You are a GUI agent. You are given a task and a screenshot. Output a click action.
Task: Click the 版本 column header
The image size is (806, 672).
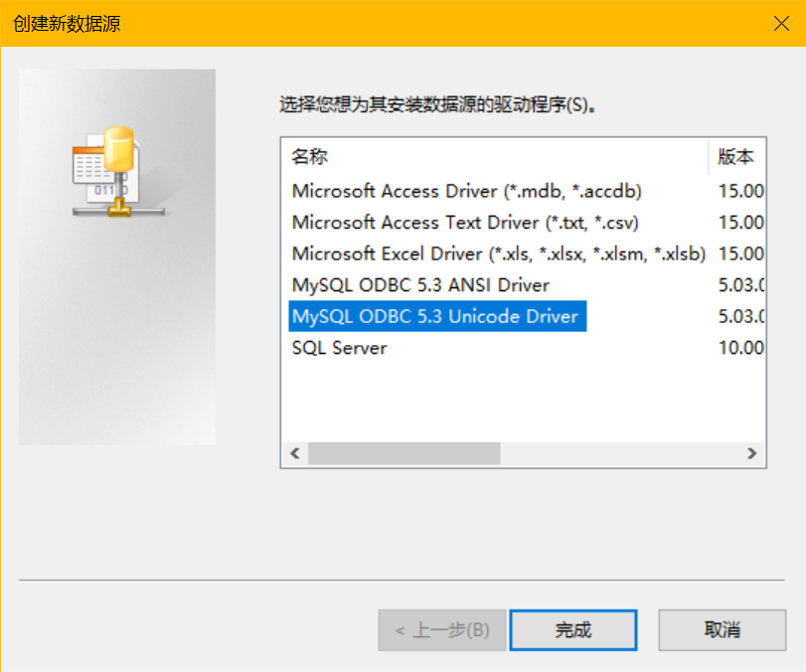(736, 157)
